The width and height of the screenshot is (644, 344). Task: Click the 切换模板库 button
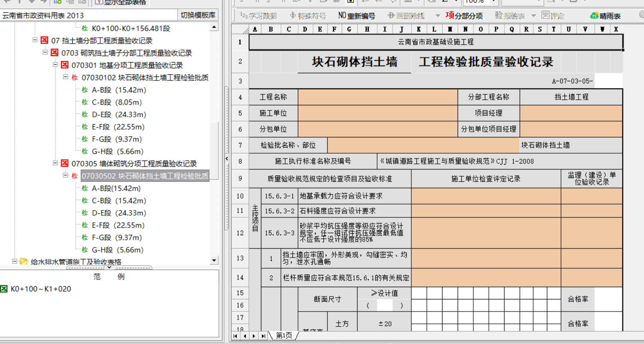click(x=198, y=15)
